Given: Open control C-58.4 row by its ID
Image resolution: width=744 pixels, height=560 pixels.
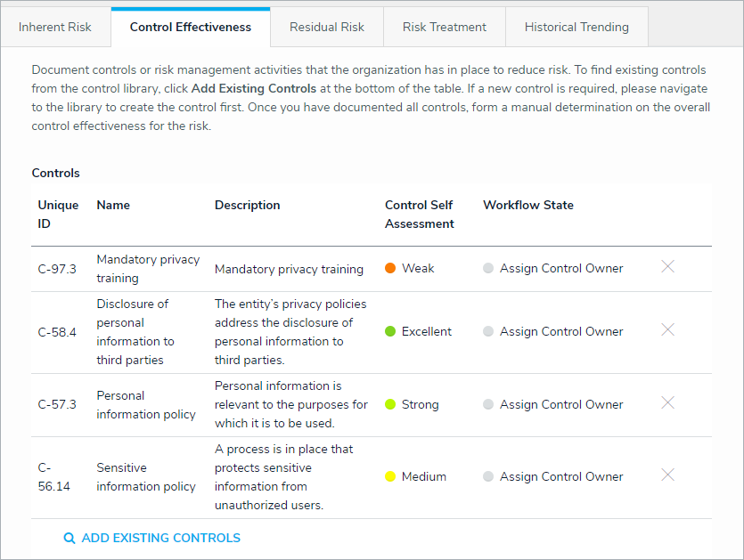Looking at the screenshot, I should [57, 331].
